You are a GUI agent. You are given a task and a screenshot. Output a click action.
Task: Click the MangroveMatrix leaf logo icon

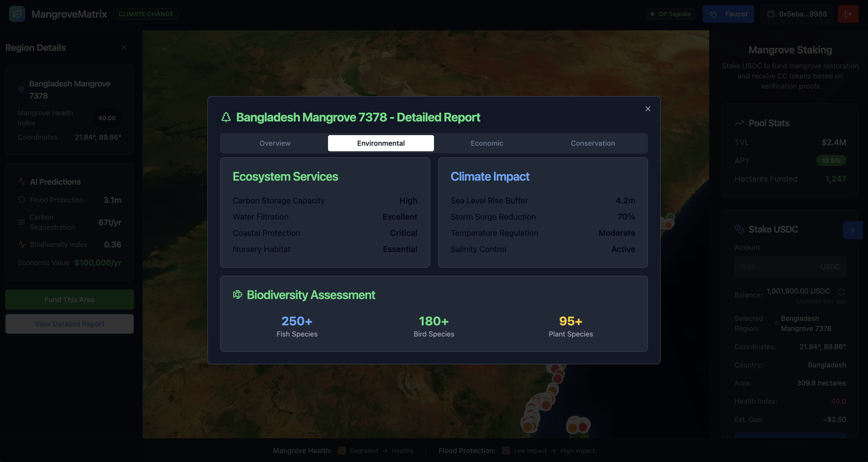(17, 14)
